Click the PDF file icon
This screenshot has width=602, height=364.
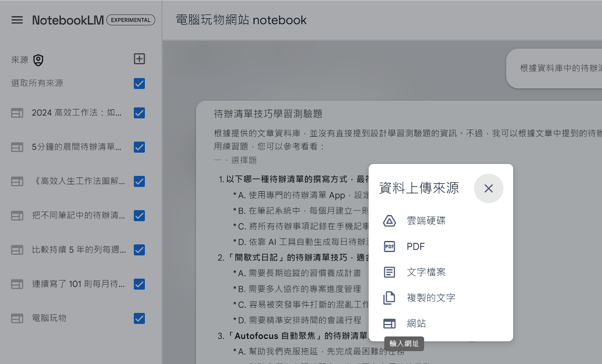pos(389,247)
